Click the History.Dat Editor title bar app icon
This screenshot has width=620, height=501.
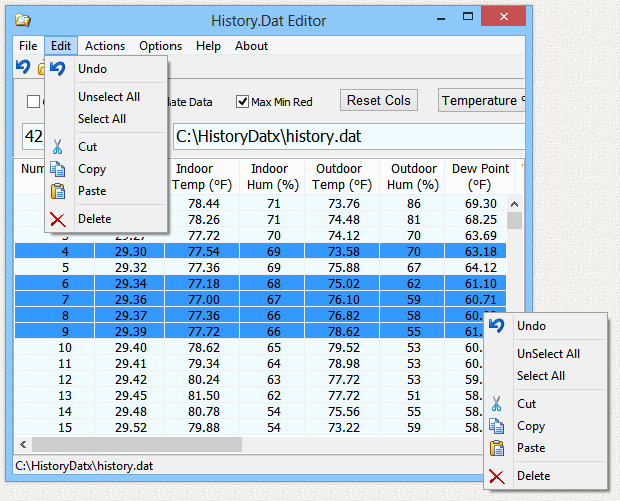coord(23,20)
